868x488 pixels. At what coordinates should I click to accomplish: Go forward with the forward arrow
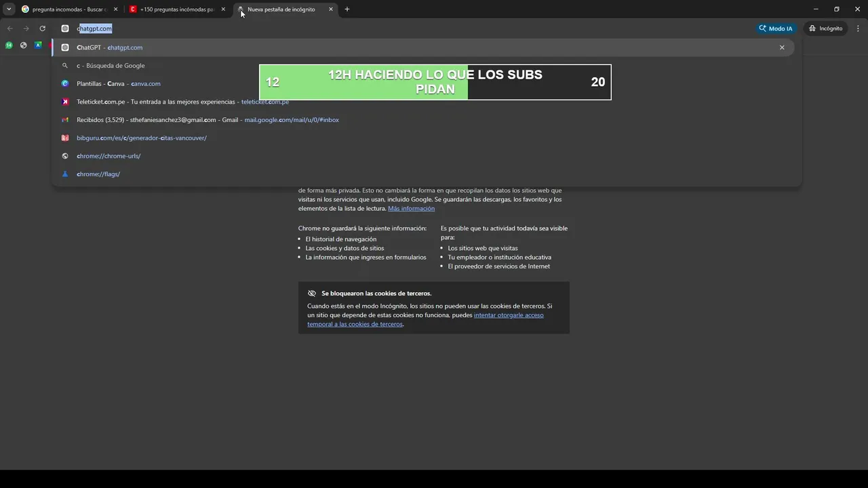coord(26,28)
